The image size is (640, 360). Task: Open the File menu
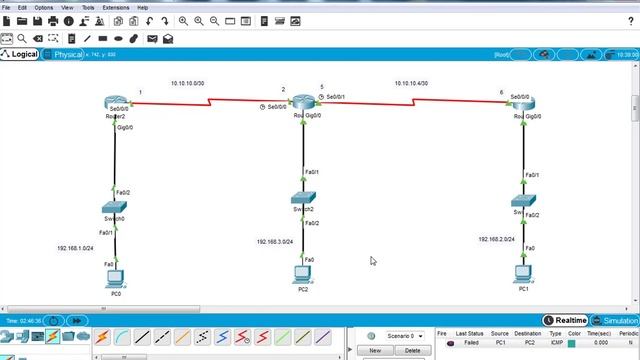click(6, 7)
